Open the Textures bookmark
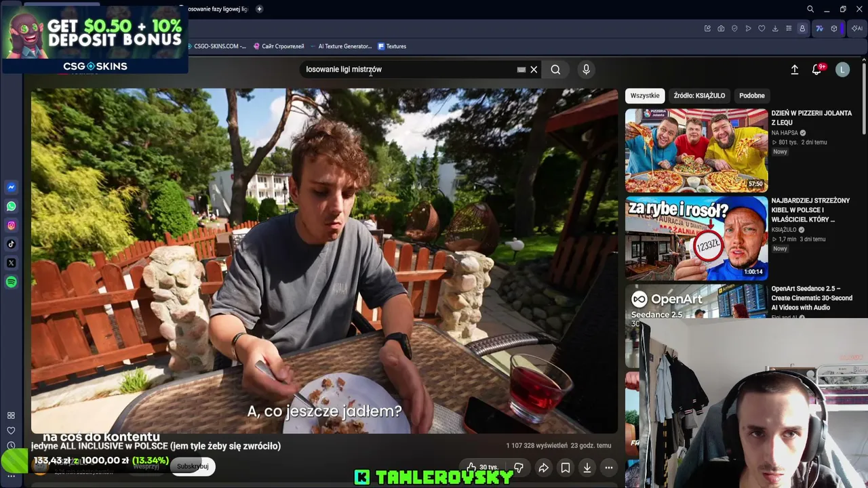The height and width of the screenshot is (488, 868). [x=392, y=46]
